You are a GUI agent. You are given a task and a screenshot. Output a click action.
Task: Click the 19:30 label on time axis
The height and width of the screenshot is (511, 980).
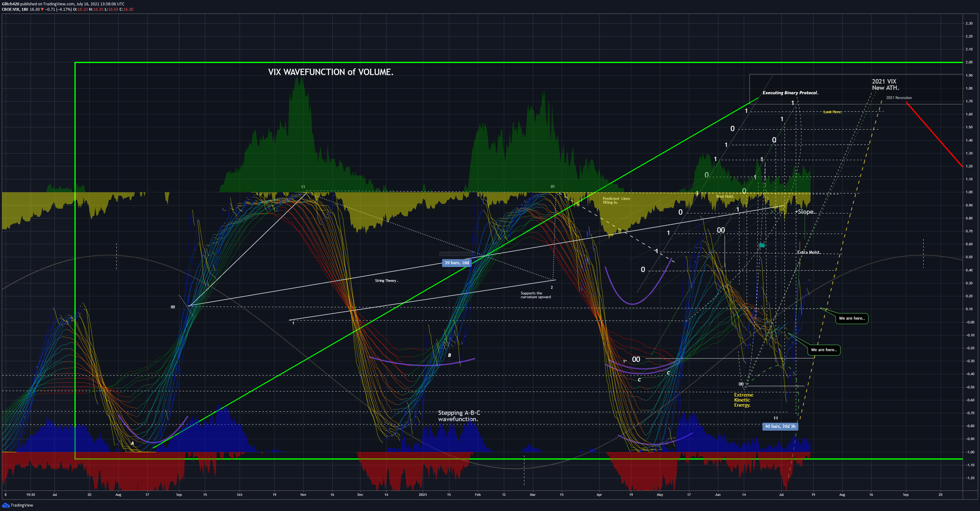(31, 495)
